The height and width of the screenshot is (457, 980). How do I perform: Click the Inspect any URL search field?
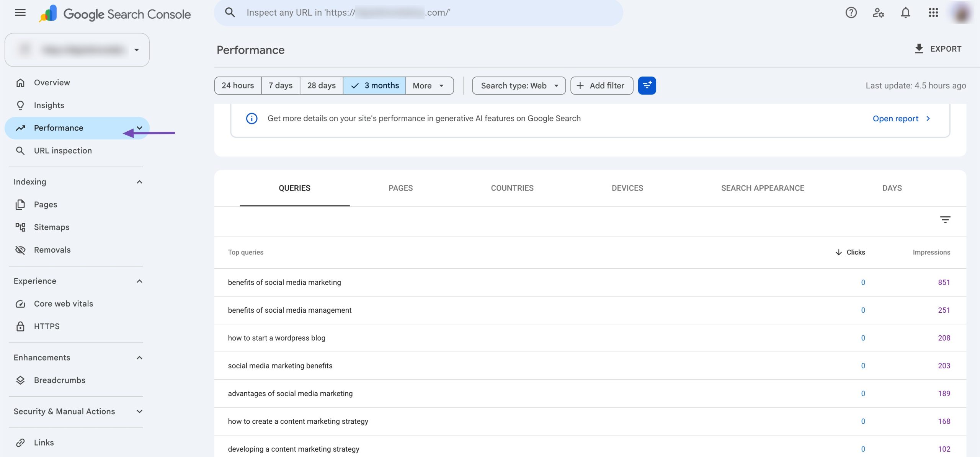coord(418,13)
